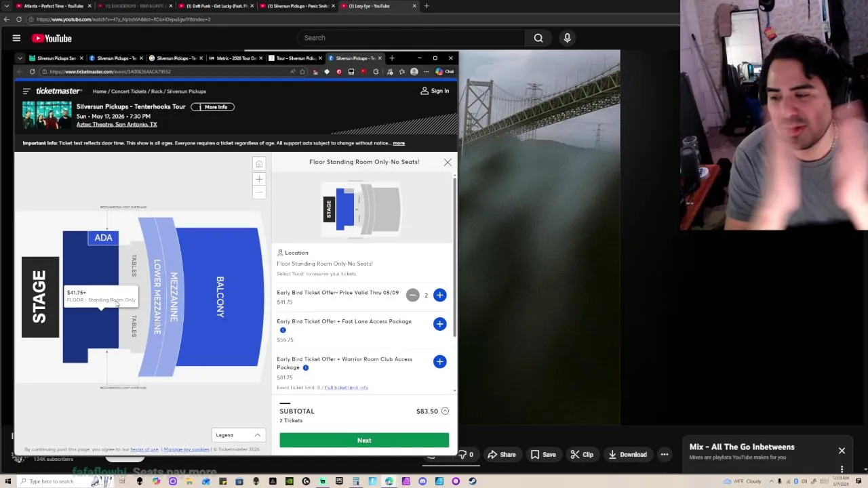Expand the subtotal breakdown chevron

(445, 411)
